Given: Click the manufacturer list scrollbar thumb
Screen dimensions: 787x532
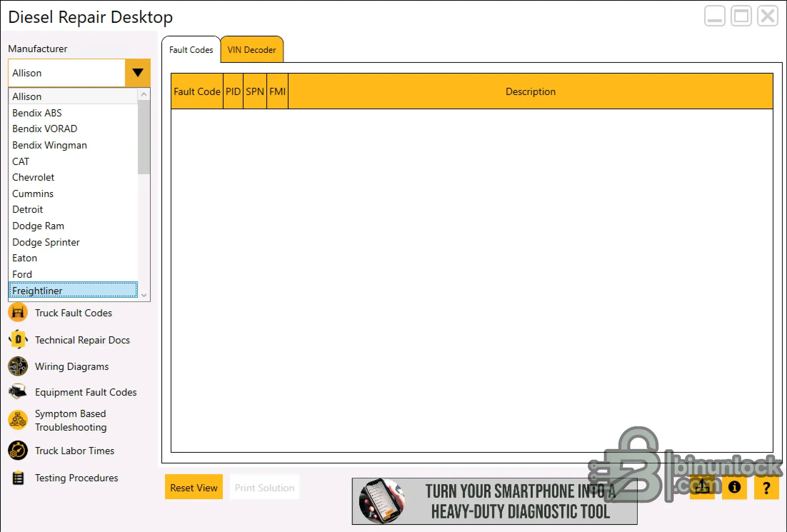Looking at the screenshot, I should (x=144, y=137).
